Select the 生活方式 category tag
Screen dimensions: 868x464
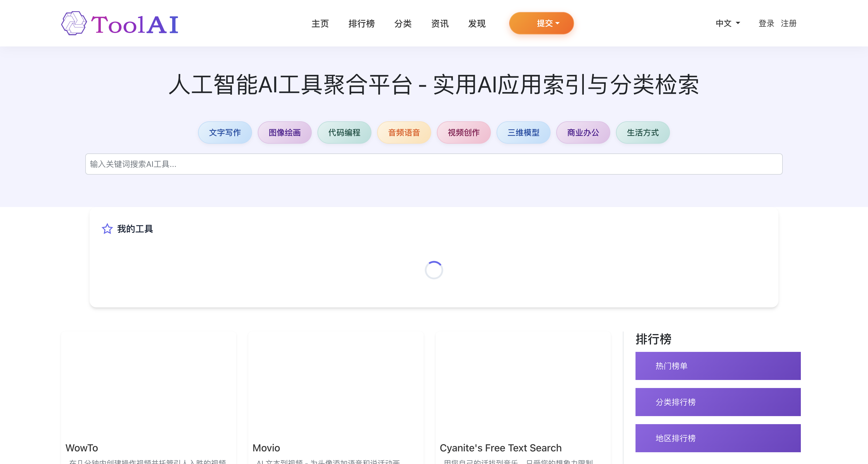pyautogui.click(x=643, y=132)
